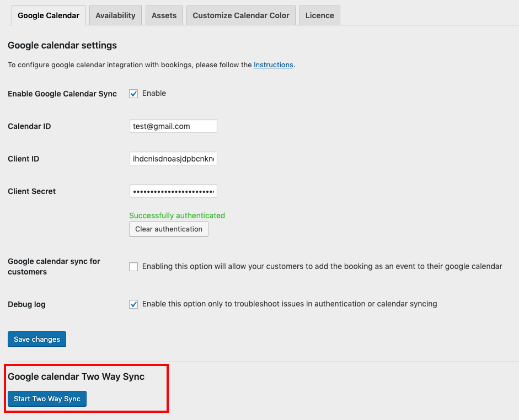The image size is (519, 420).
Task: Click the 'Google calendar sync for customers' label
Action: point(54,267)
